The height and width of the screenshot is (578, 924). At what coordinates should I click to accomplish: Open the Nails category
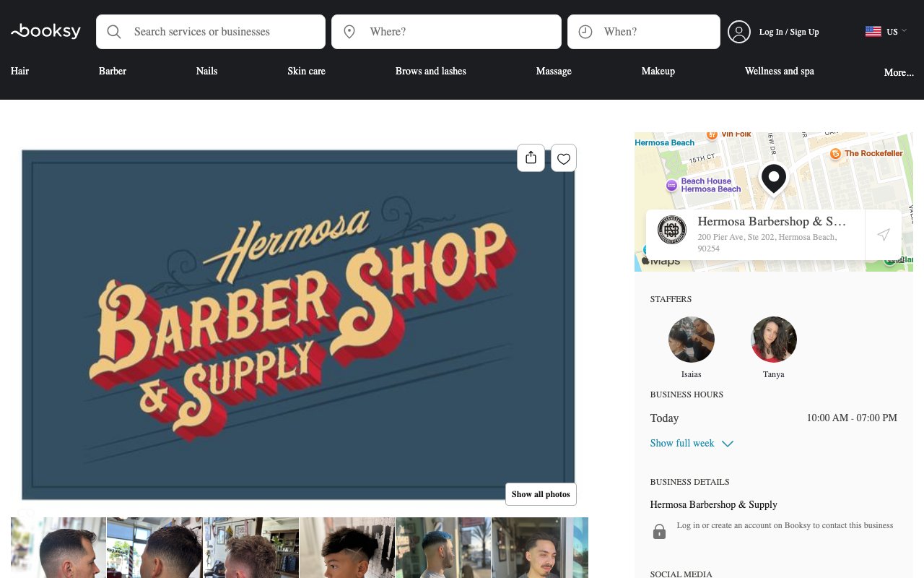206,71
